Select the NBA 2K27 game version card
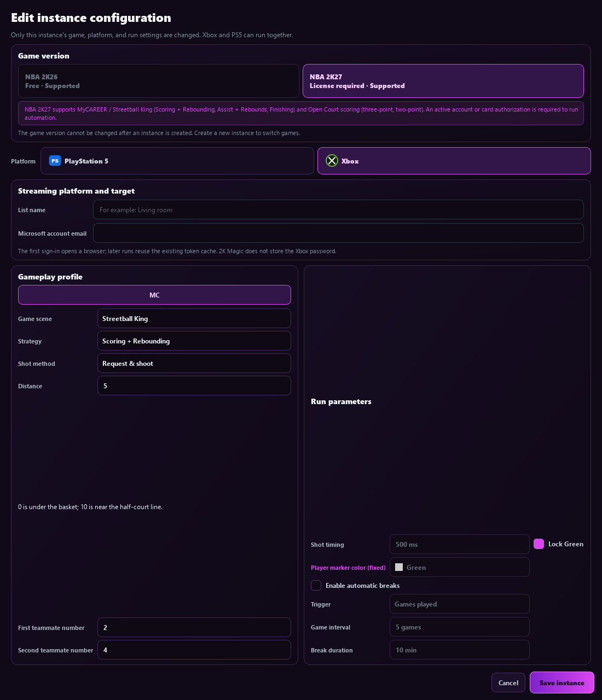Image resolution: width=602 pixels, height=700 pixels. point(443,81)
